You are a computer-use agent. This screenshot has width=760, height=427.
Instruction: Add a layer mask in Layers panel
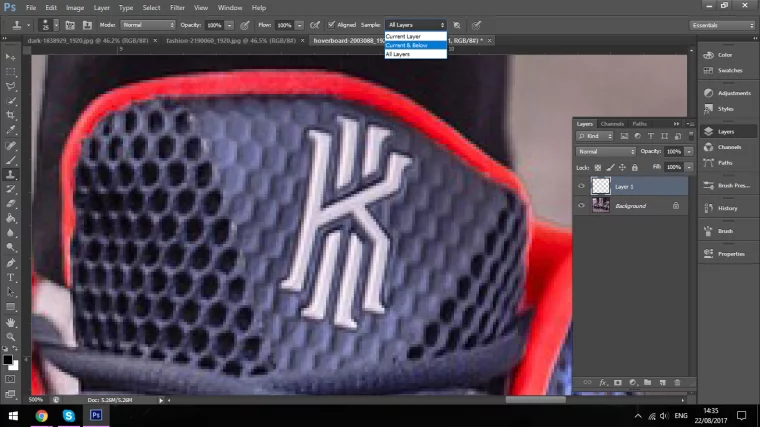coord(618,382)
